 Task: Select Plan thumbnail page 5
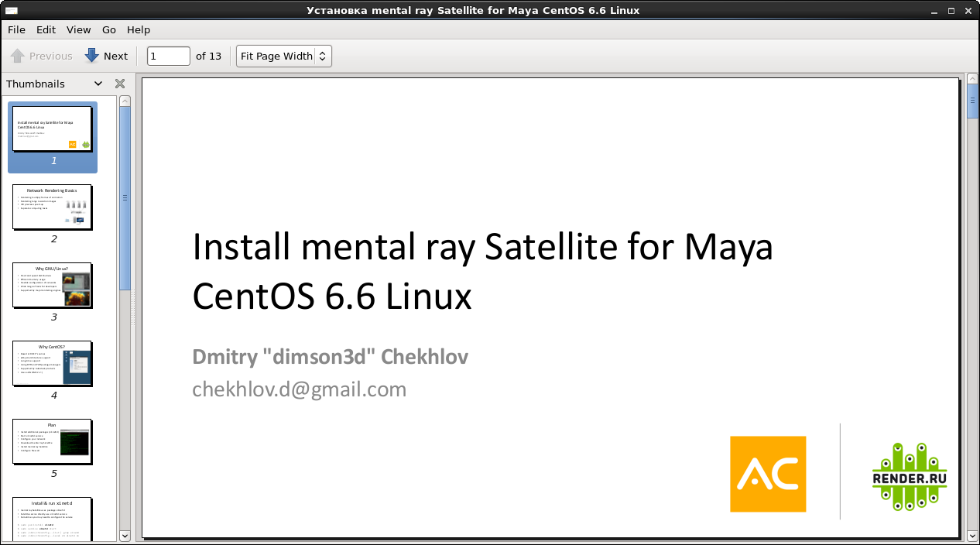click(x=53, y=441)
